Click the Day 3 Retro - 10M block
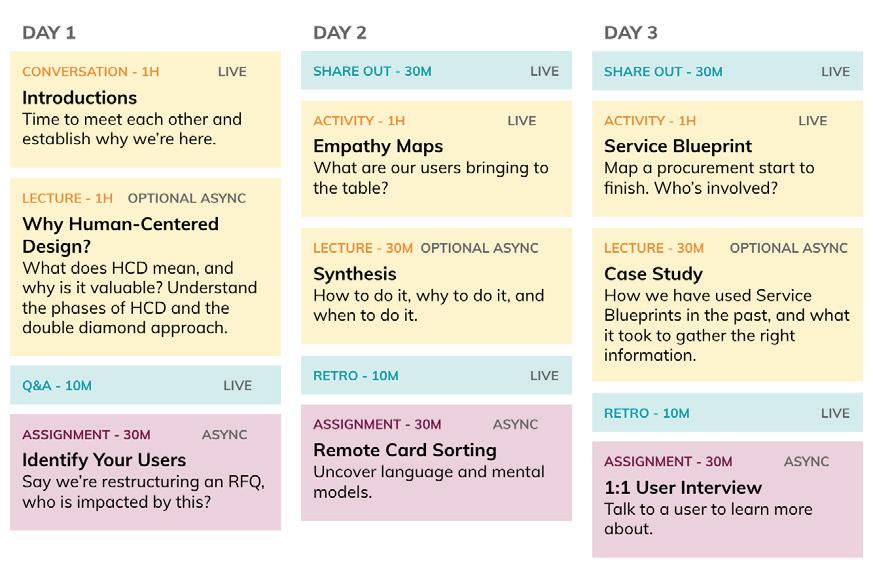Image resolution: width=873 pixels, height=578 pixels. 727,413
